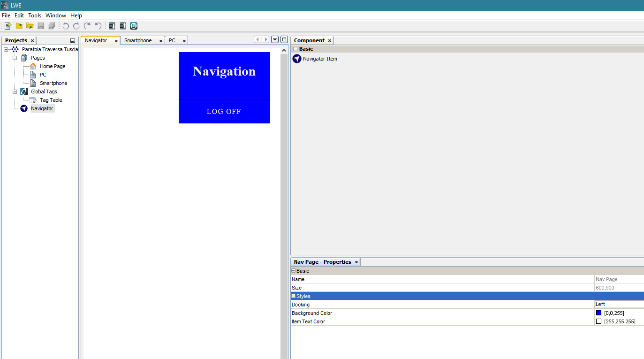Select the Home Page house icon

(33, 66)
